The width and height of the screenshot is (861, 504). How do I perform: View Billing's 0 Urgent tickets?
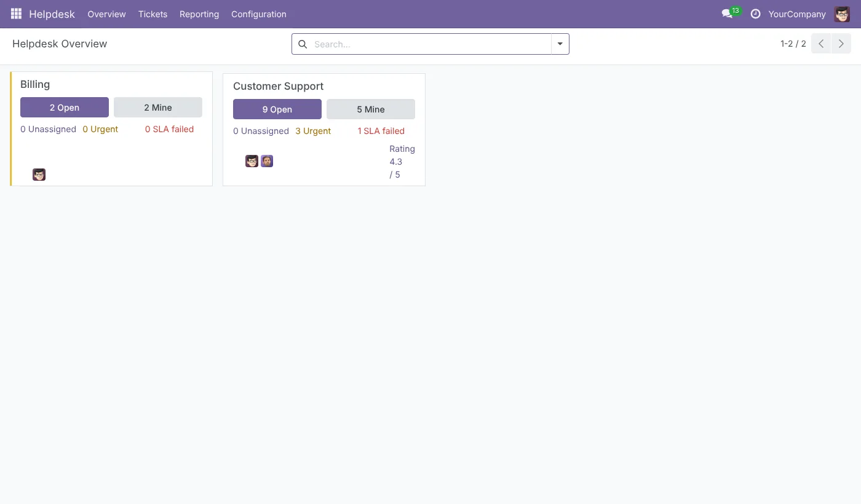[x=100, y=129]
